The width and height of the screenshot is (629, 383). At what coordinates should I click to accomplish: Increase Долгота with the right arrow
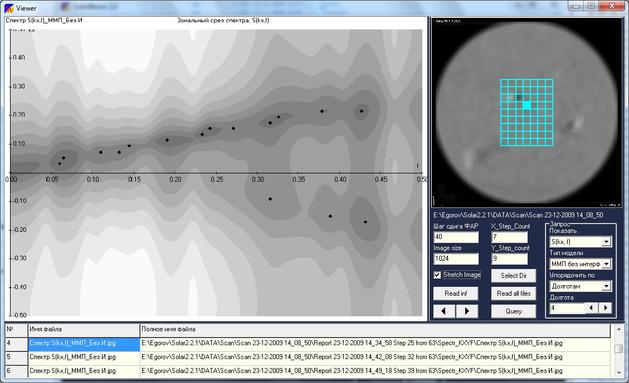(605, 308)
